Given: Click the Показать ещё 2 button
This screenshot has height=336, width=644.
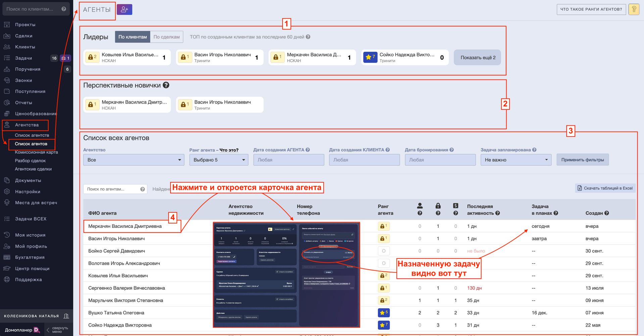Looking at the screenshot, I should tap(478, 57).
